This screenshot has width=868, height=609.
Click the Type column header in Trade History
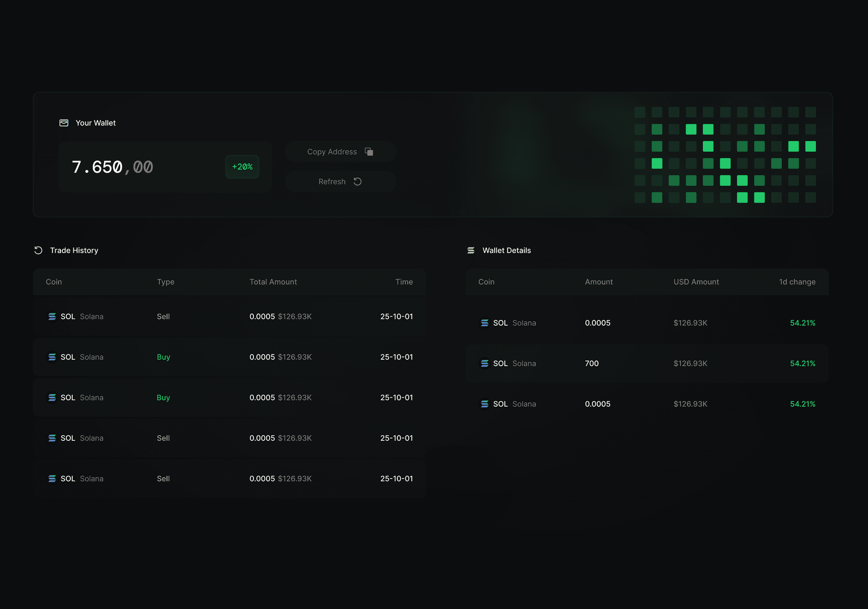coord(165,281)
